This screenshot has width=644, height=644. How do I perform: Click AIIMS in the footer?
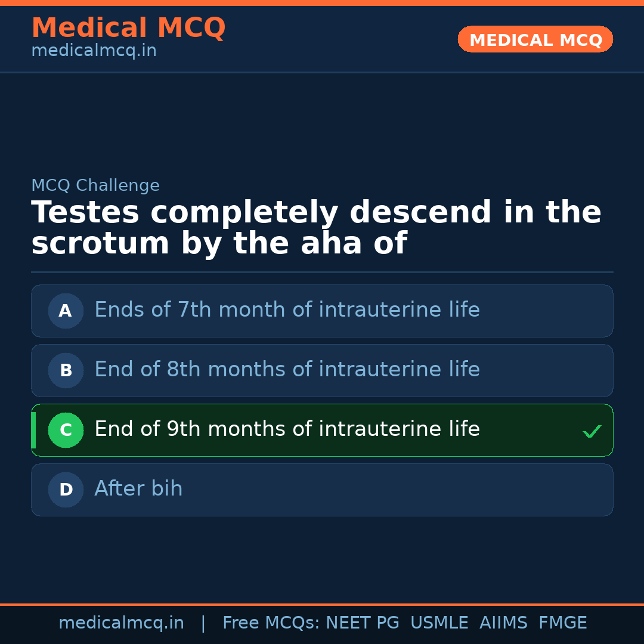pyautogui.click(x=503, y=623)
